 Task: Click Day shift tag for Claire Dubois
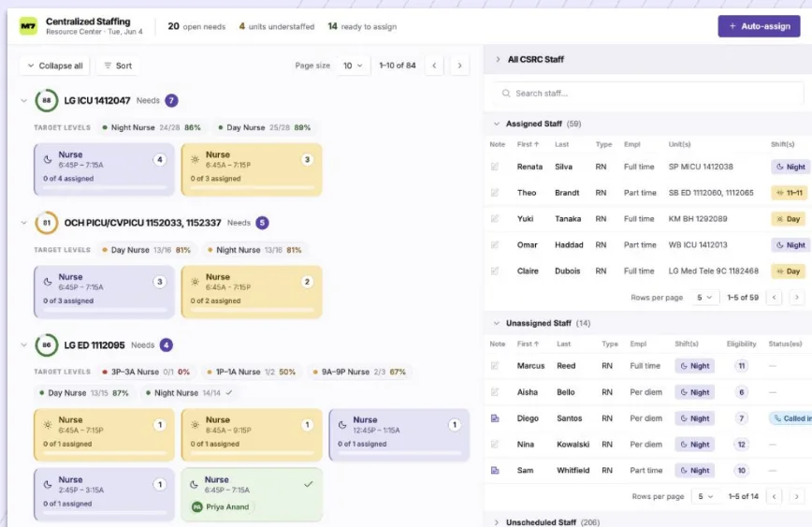[789, 271]
